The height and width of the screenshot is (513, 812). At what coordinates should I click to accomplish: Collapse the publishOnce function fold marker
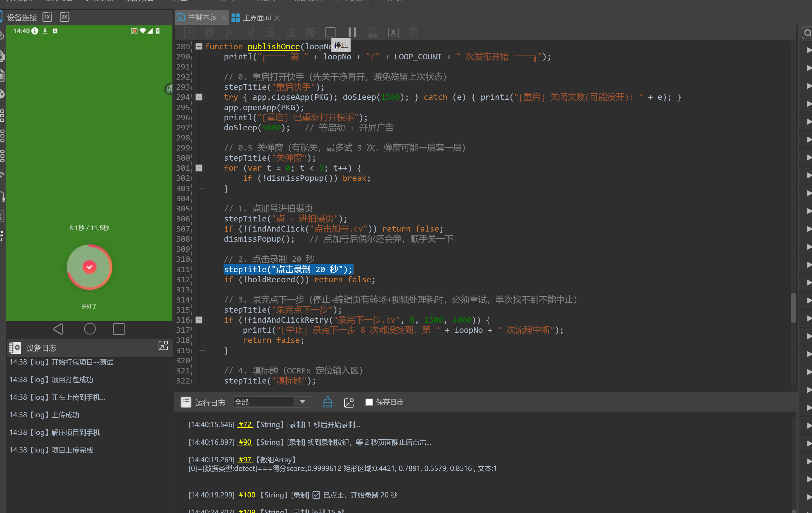point(199,46)
